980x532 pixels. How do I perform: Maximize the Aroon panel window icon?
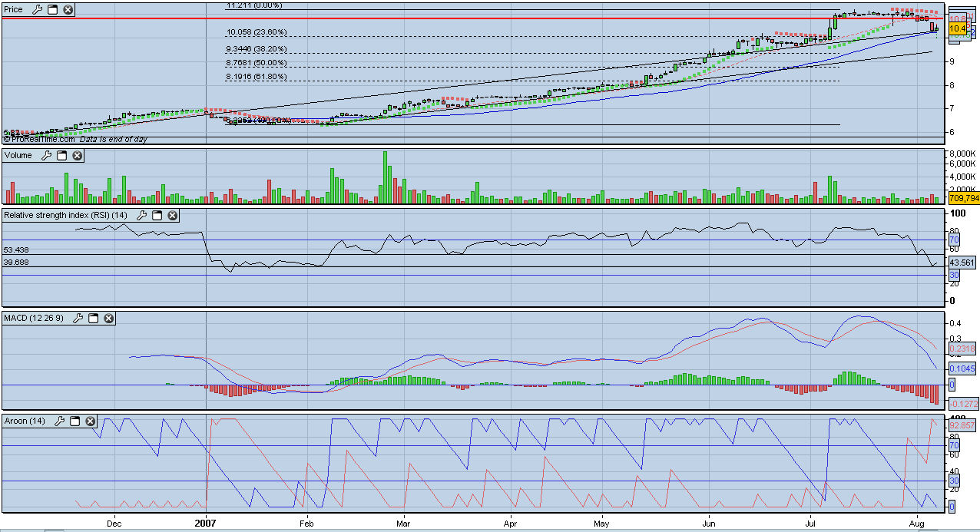pos(74,421)
